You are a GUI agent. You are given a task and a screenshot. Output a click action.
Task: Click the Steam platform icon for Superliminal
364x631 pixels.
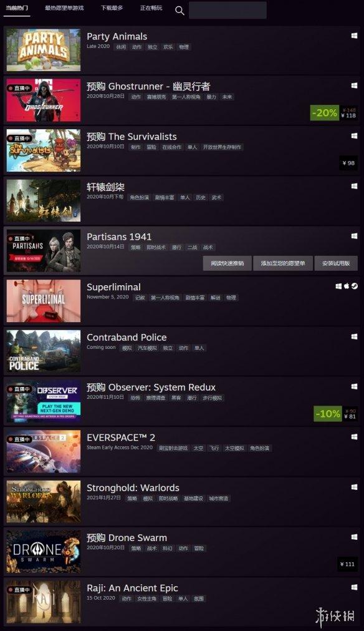click(355, 286)
